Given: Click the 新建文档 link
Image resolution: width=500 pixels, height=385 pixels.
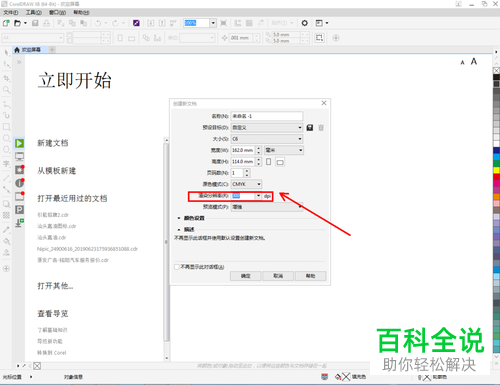Looking at the screenshot, I should [x=53, y=143].
